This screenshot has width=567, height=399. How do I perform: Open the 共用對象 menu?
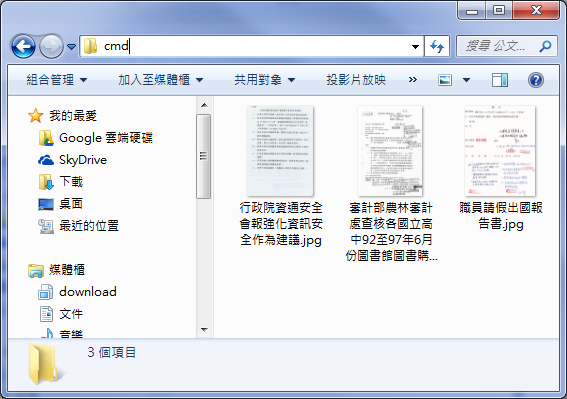pyautogui.click(x=264, y=80)
